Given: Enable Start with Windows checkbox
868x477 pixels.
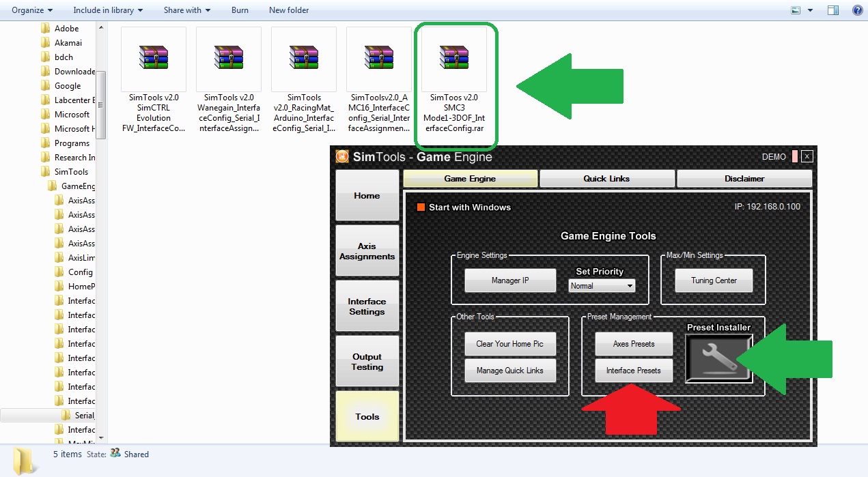Looking at the screenshot, I should [421, 207].
